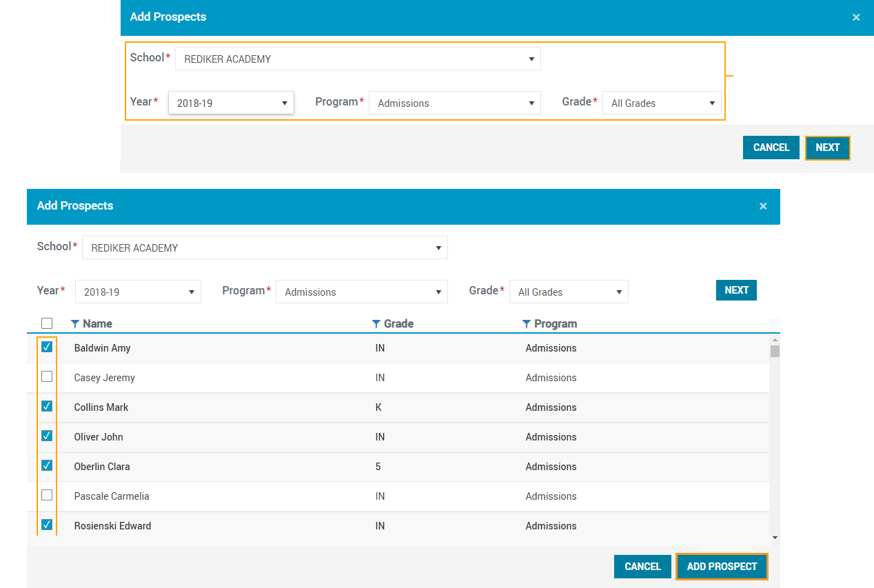Click the highlighted Next button in upper dialog

click(x=828, y=148)
